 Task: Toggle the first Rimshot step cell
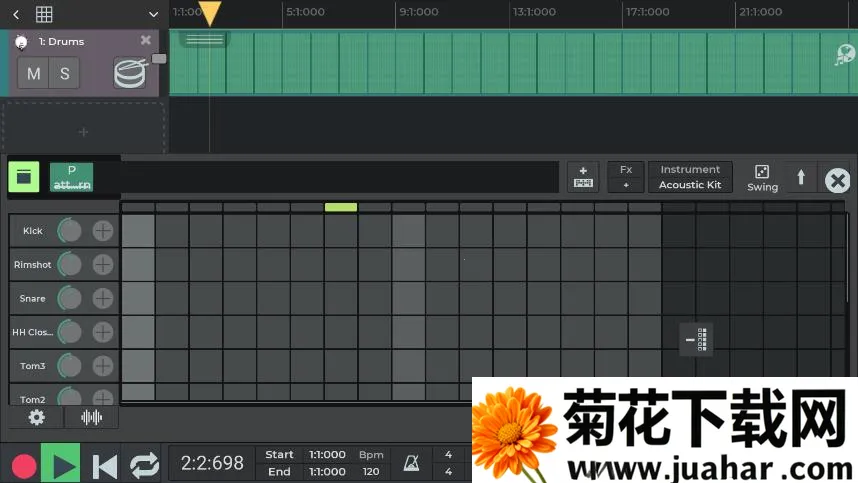pyautogui.click(x=138, y=265)
